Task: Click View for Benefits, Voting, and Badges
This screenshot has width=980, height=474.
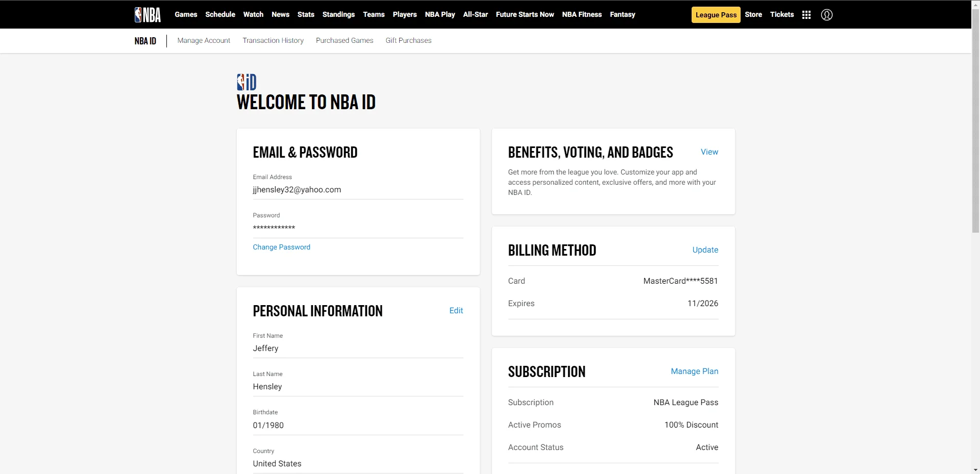Action: click(x=709, y=152)
